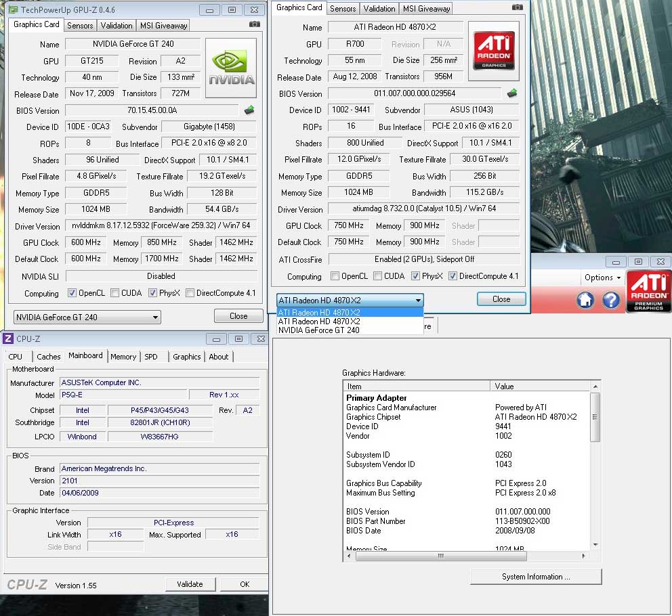Screen dimensions: 672x616
Task: Click the NVIDIA logo in GPU-Z
Action: pyautogui.click(x=231, y=68)
